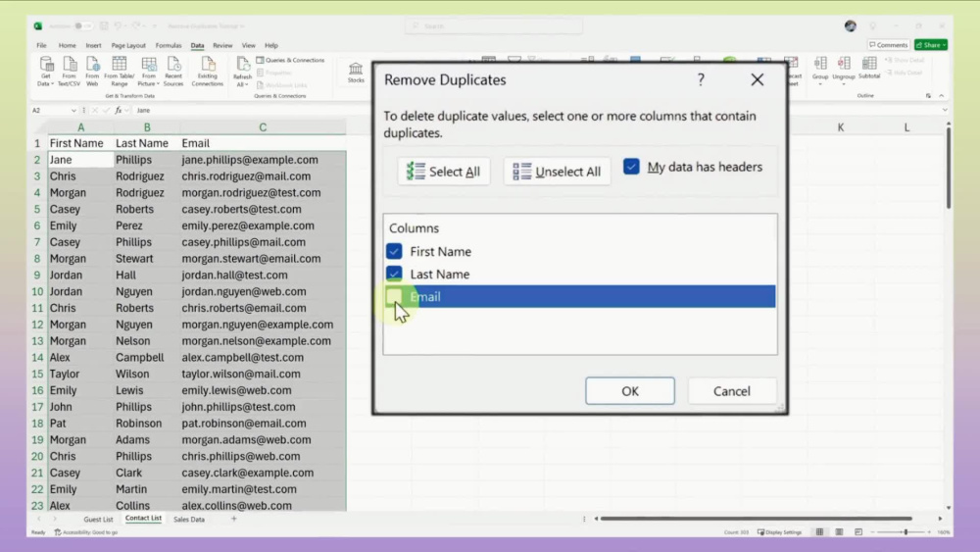Viewport: 980px width, 552px height.
Task: Expand From Picture dropdown arrow
Action: pyautogui.click(x=158, y=83)
